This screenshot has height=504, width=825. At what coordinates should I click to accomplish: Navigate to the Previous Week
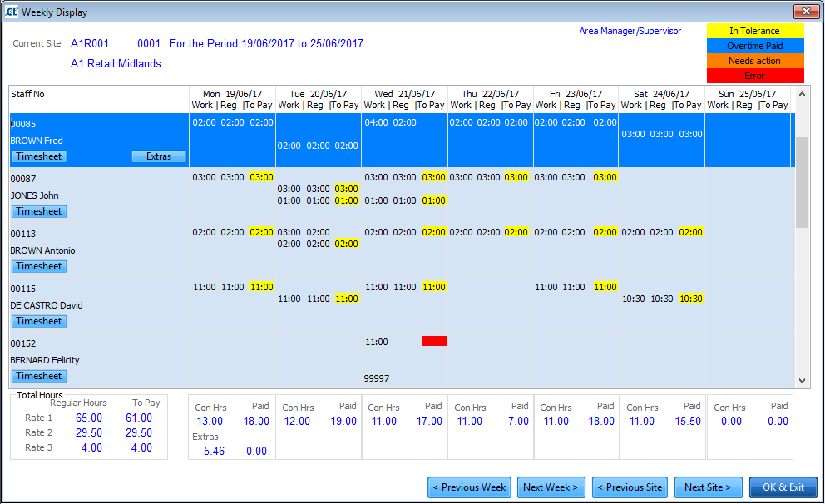(469, 487)
